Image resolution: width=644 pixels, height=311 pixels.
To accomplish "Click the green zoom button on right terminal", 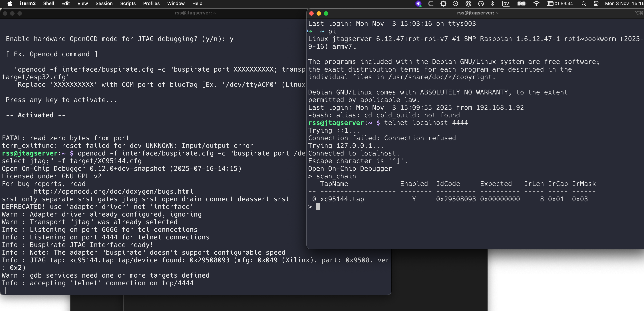I will point(326,13).
